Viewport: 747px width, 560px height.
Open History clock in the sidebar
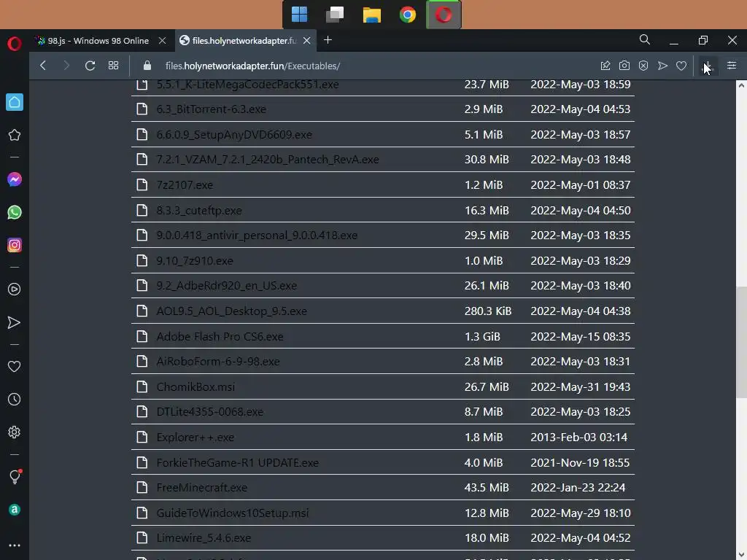[x=15, y=399]
